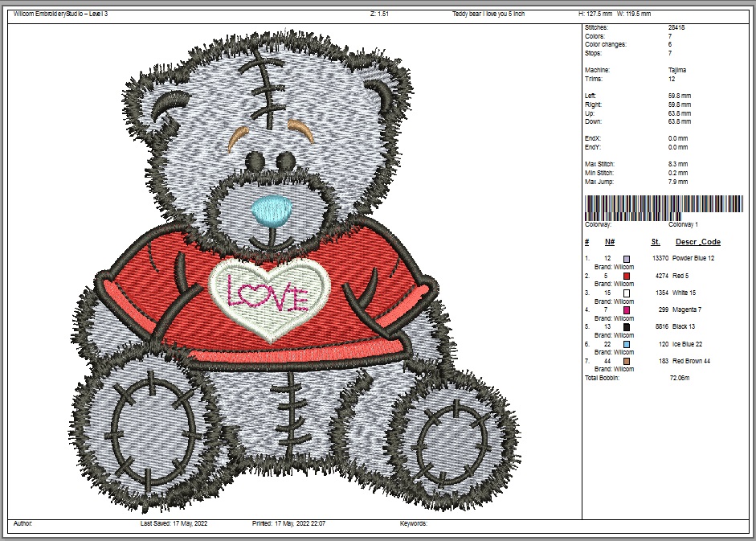
Task: Pick the White 15 thread swatch
Action: pyautogui.click(x=627, y=293)
